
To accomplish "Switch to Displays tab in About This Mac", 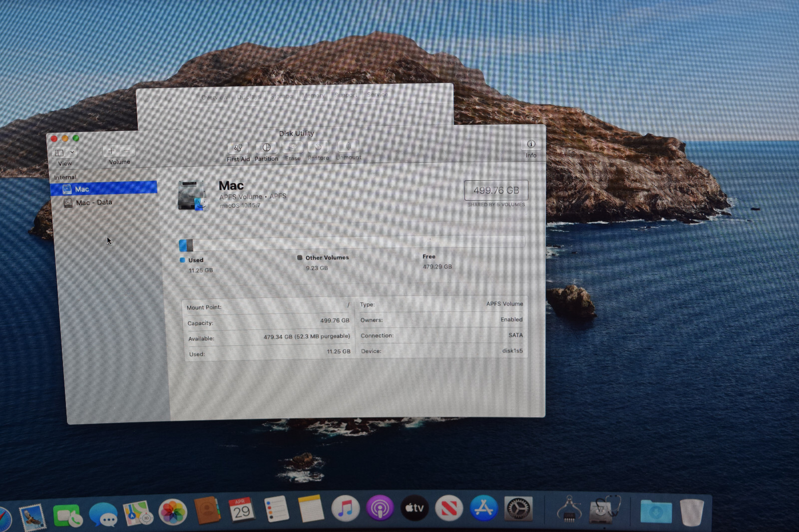I will (249, 96).
